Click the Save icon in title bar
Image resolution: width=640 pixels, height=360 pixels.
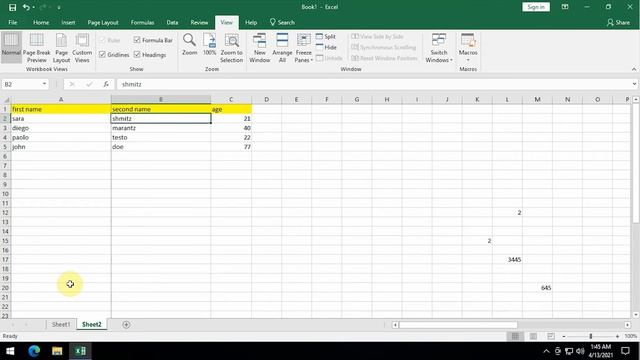[13, 7]
